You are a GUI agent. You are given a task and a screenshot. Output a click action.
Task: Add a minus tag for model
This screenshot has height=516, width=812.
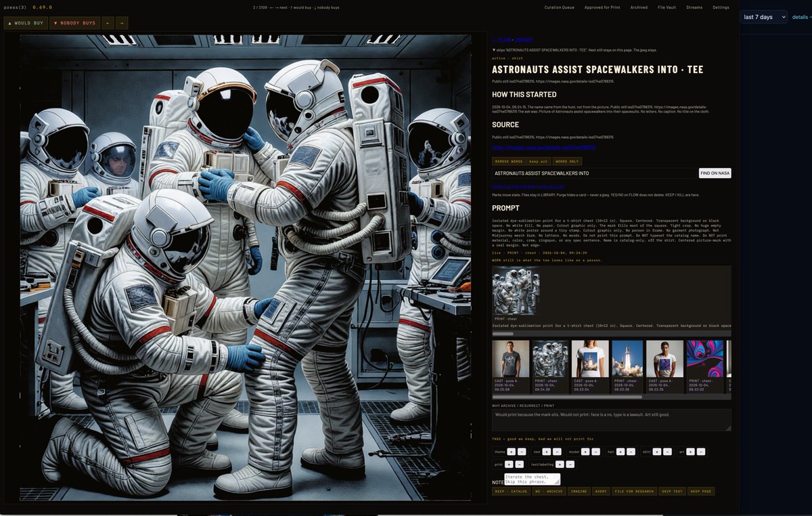point(595,452)
